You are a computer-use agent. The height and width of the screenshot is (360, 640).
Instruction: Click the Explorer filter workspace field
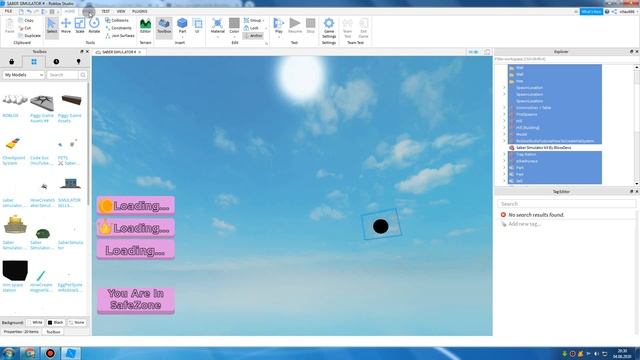click(563, 59)
